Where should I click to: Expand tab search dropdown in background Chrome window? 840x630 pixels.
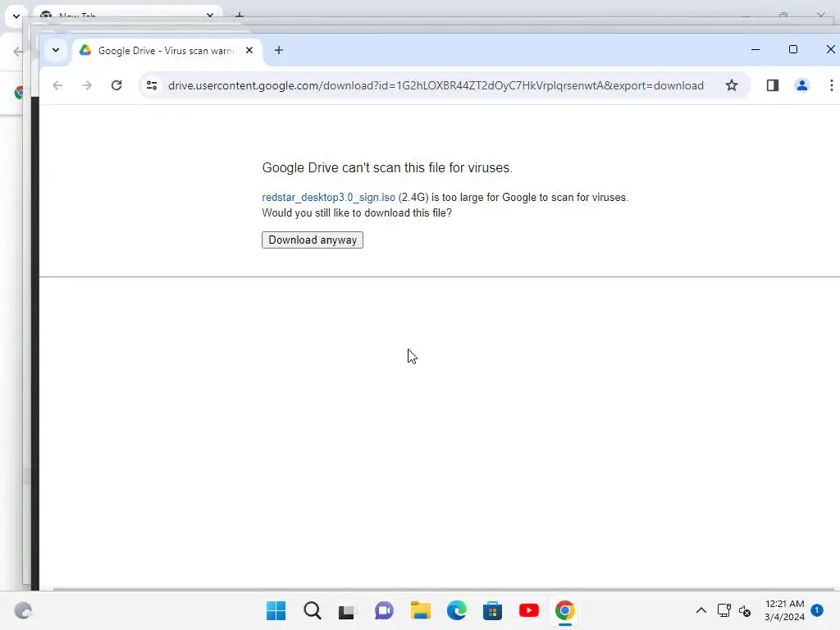(x=16, y=16)
